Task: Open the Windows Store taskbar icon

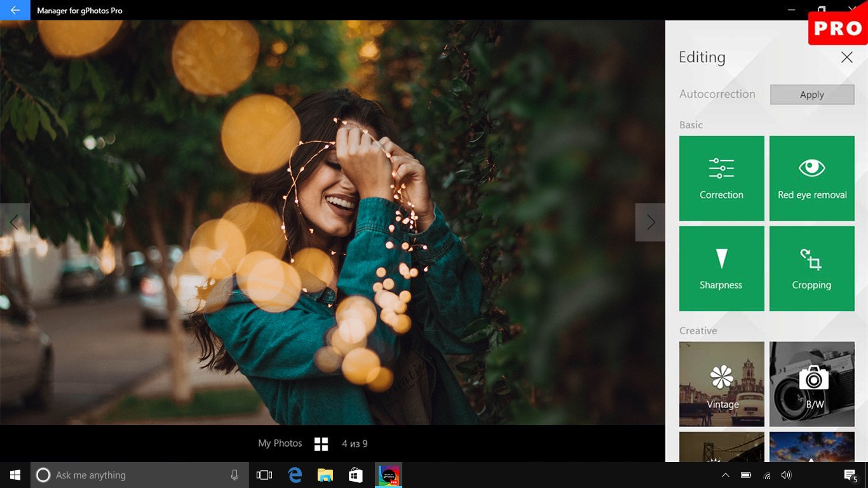Action: (355, 475)
